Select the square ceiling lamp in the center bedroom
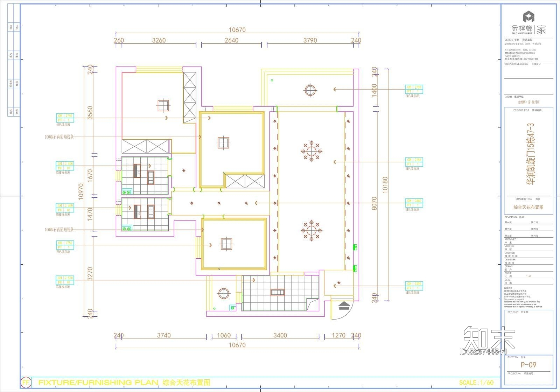The image size is (560, 392). tap(223, 143)
